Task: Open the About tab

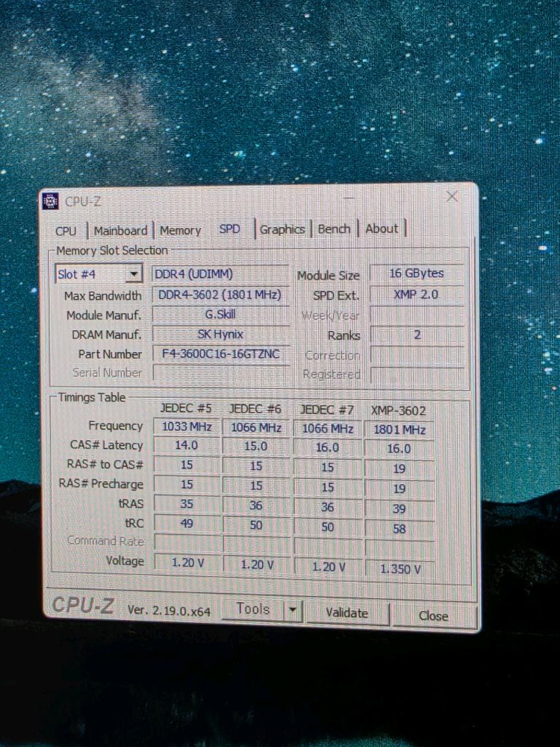Action: [x=382, y=229]
